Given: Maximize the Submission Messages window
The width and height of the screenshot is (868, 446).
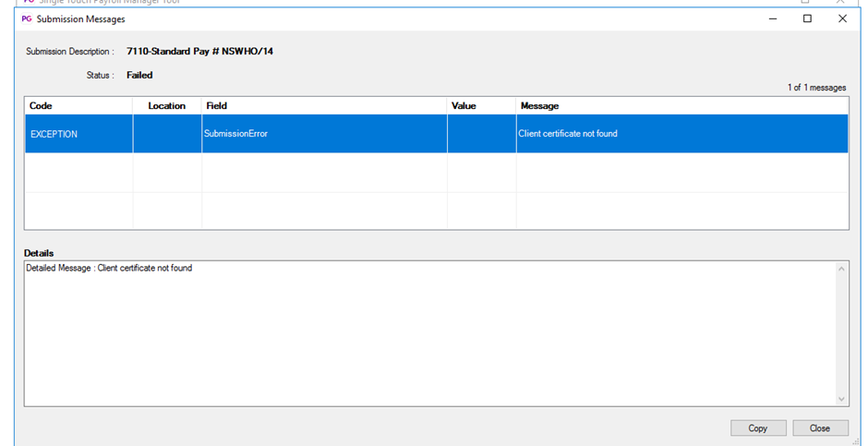Looking at the screenshot, I should coord(807,18).
